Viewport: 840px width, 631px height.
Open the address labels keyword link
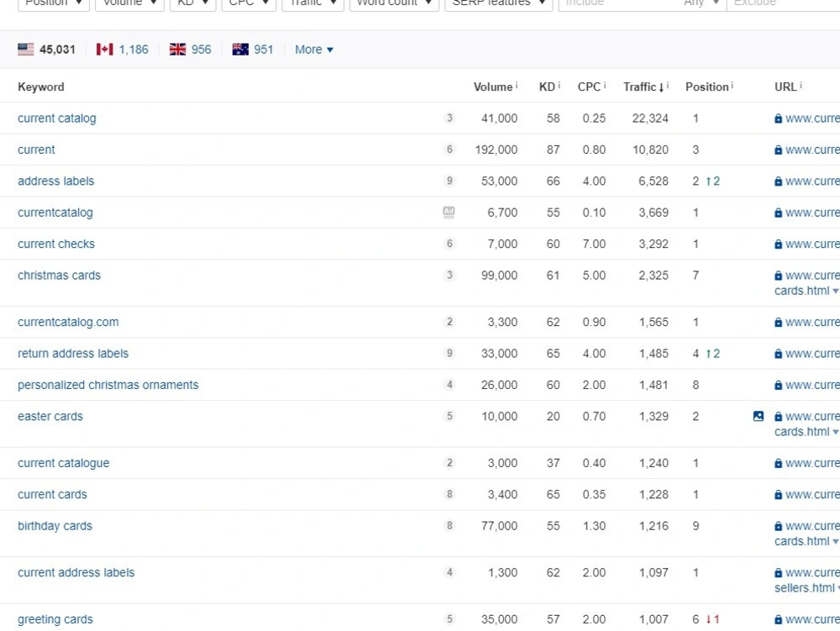(55, 181)
